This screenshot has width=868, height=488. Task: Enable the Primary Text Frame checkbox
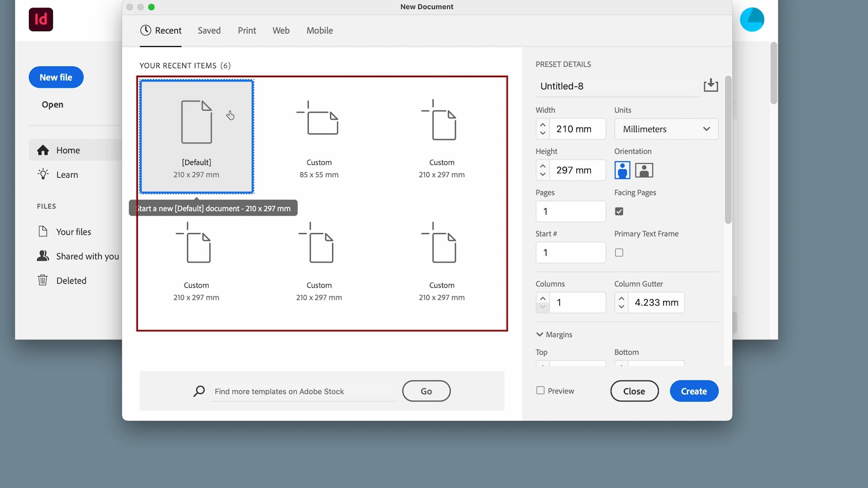tap(618, 253)
